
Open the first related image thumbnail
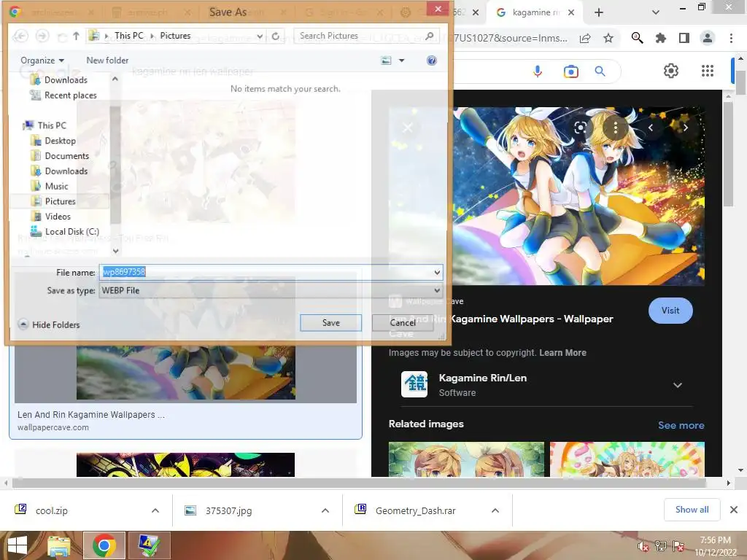click(466, 459)
